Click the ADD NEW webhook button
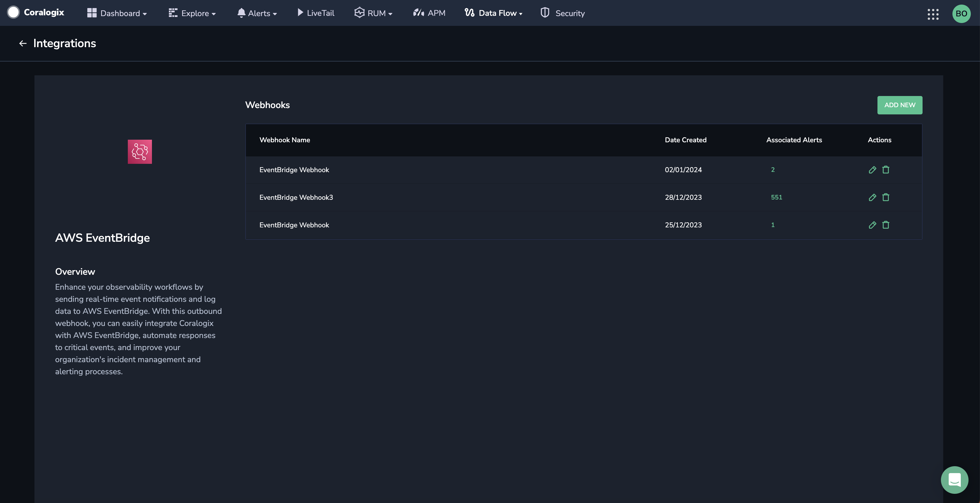The image size is (980, 503). 900,105
